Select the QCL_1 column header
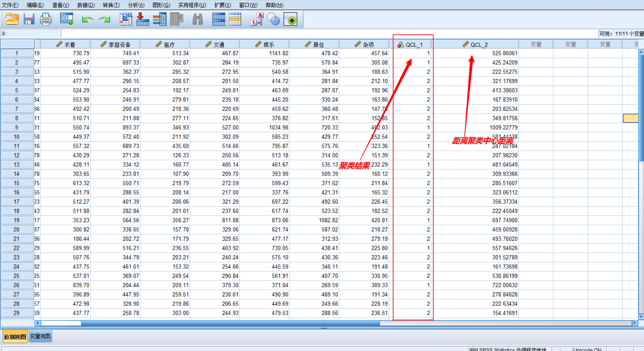Screen dimensions: 644x351 pos(410,45)
